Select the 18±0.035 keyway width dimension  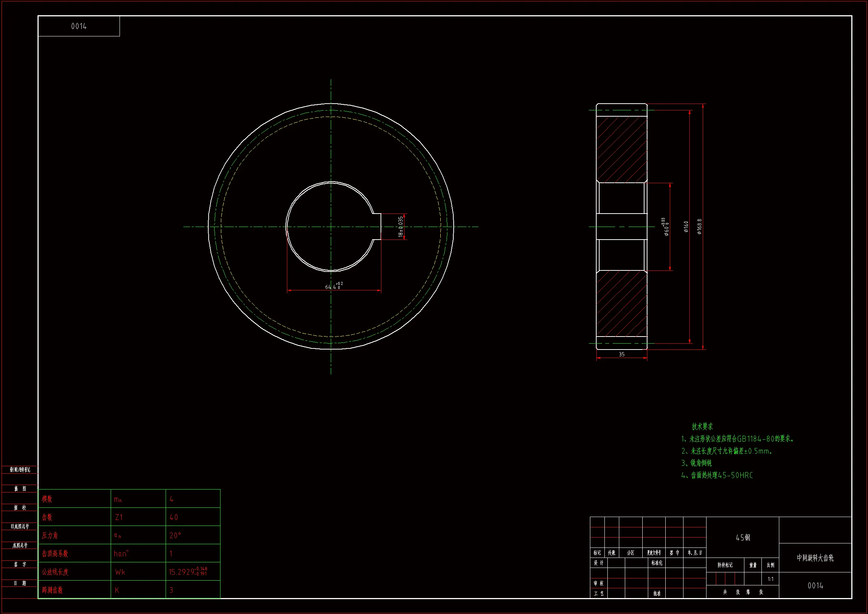click(400, 227)
